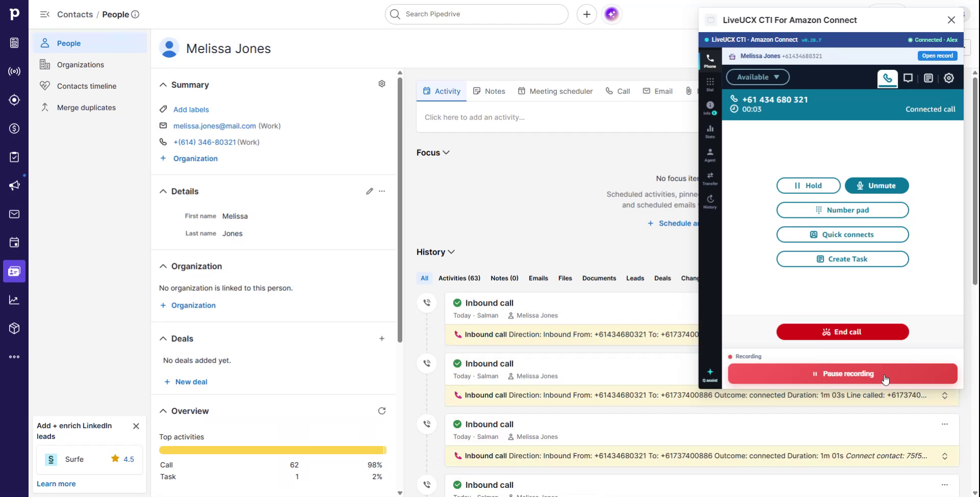
Task: Collapse the Summary section
Action: tap(163, 85)
